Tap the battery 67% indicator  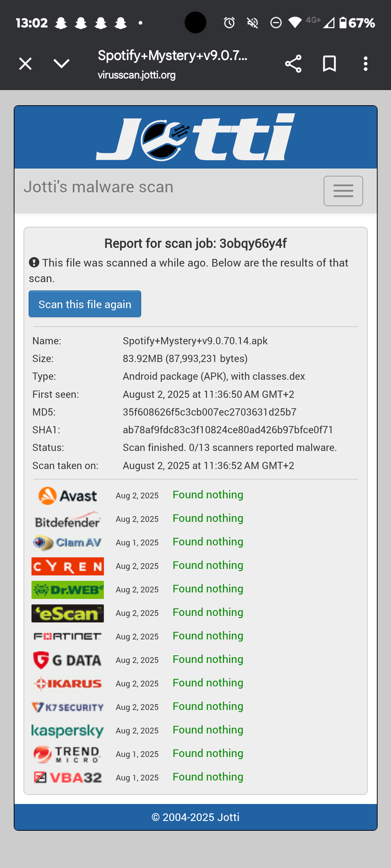tap(357, 23)
